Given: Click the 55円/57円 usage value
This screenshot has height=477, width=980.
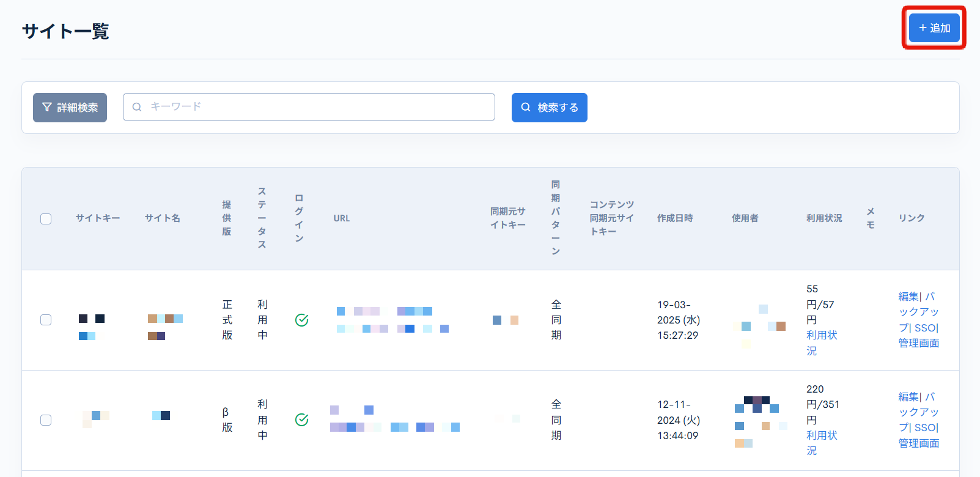Looking at the screenshot, I should coord(820,305).
